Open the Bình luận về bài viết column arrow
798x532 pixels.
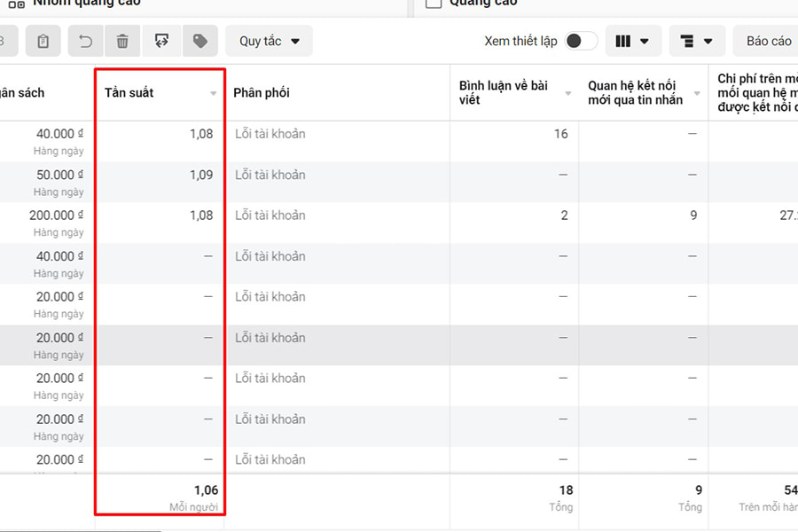[568, 93]
